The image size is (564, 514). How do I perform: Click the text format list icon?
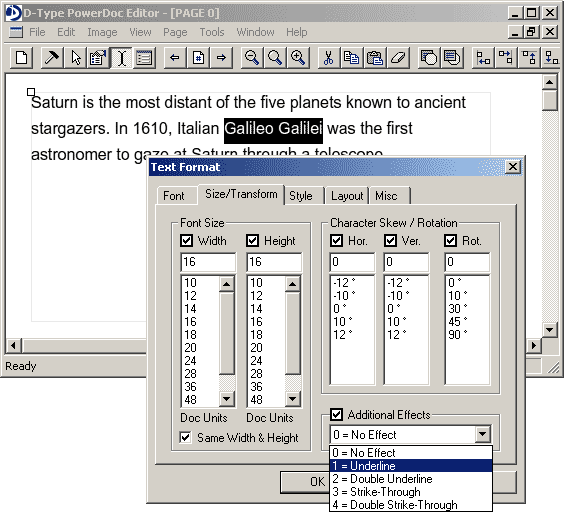[144, 58]
